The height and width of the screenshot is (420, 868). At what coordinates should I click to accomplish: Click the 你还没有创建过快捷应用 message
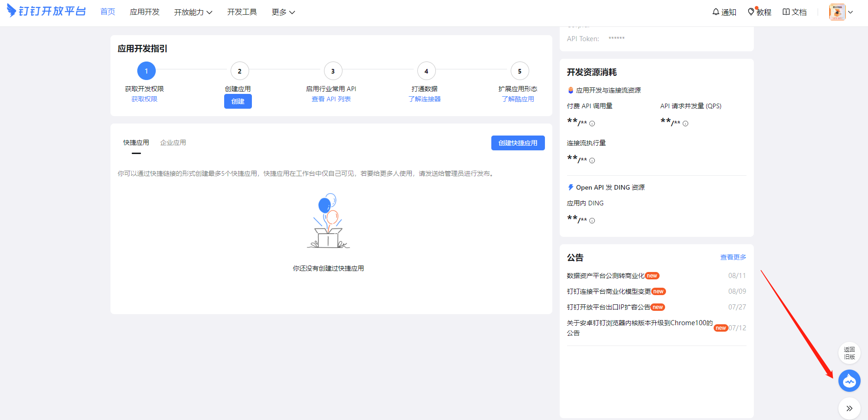tap(328, 268)
